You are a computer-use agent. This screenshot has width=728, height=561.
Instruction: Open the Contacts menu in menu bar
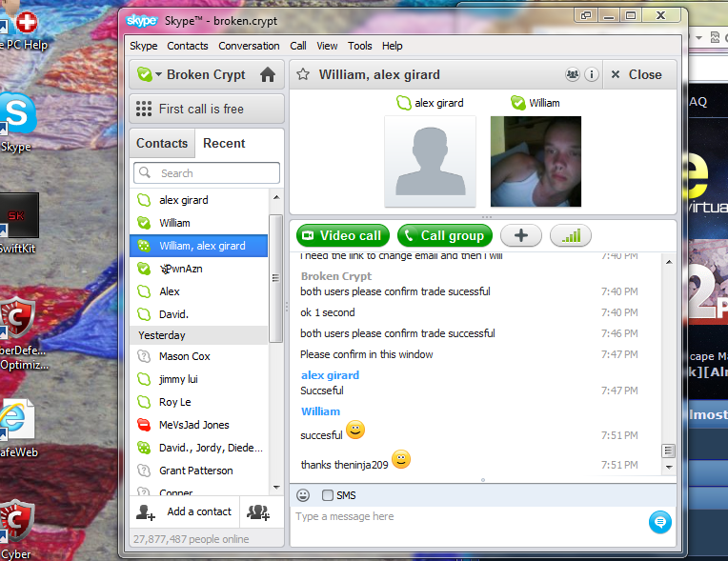click(188, 46)
